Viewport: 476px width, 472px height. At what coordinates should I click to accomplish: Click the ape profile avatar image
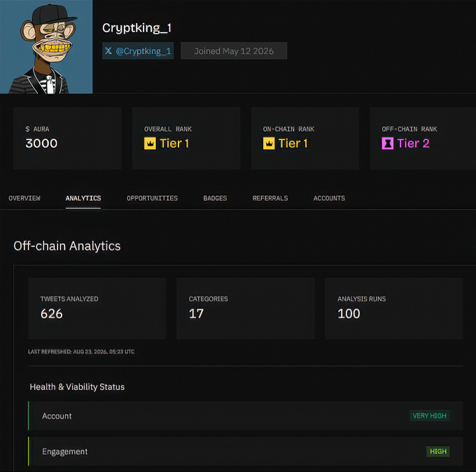click(46, 47)
